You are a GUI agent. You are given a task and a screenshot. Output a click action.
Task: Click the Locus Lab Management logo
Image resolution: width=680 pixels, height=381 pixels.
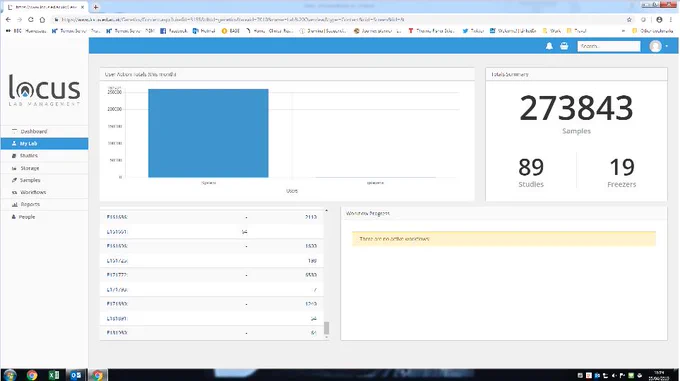(44, 90)
